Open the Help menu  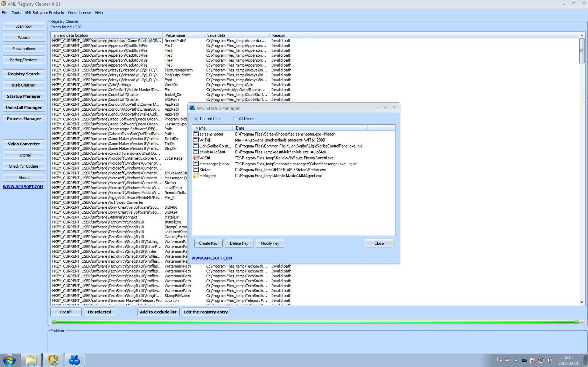(99, 13)
